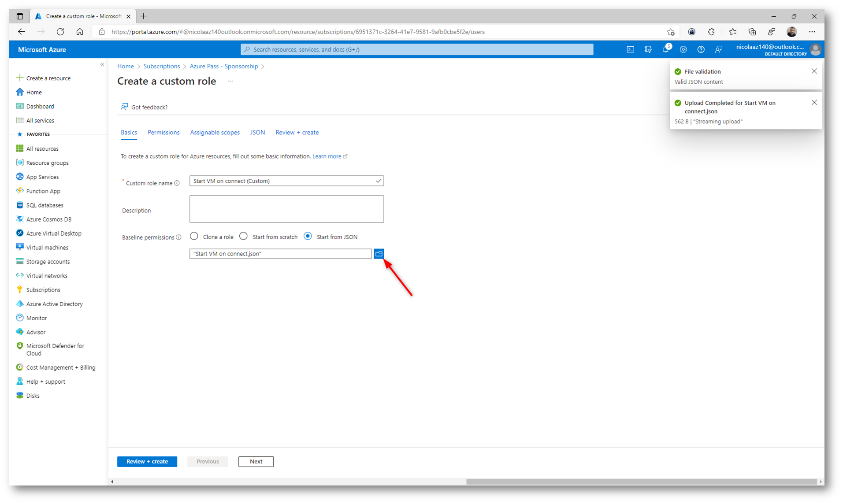Click the Custom role name field
The image size is (843, 504).
pos(286,181)
